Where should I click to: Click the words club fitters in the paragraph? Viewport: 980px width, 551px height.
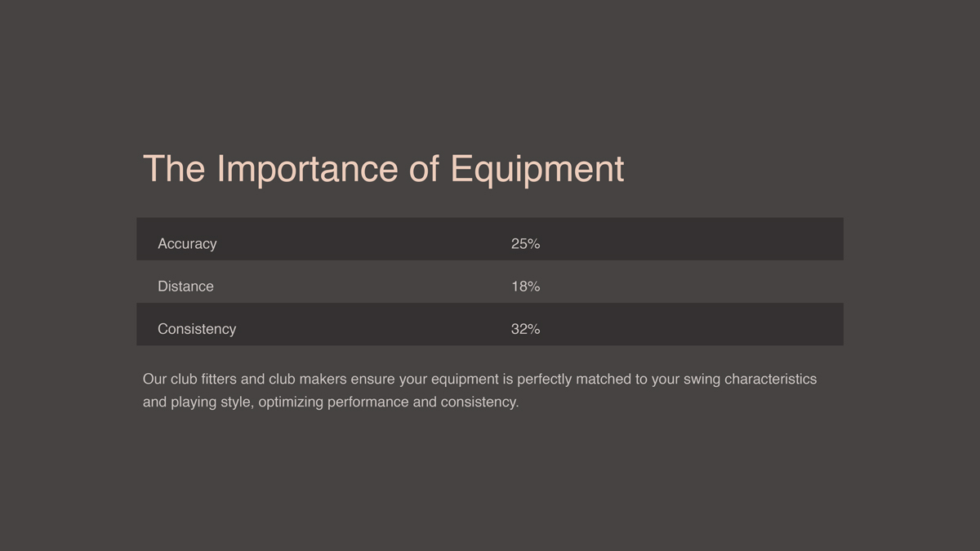tap(204, 380)
